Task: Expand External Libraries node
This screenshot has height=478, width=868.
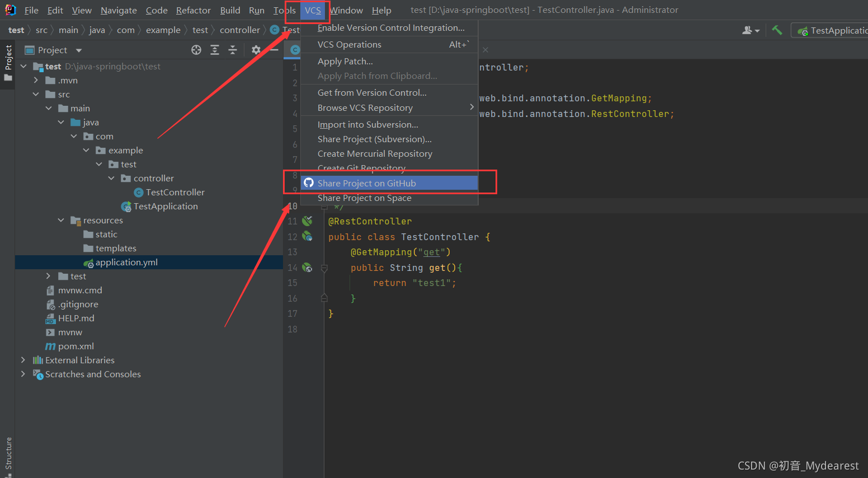Action: 23,360
